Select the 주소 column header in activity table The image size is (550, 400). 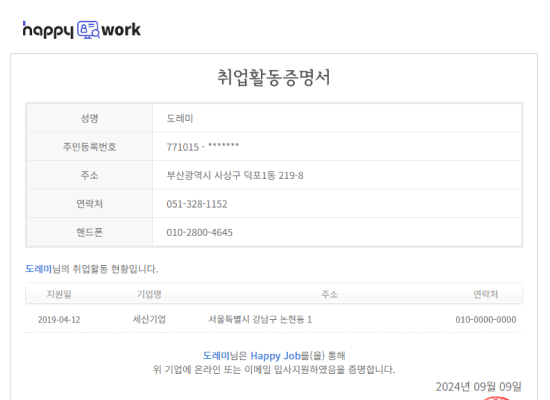(x=330, y=294)
